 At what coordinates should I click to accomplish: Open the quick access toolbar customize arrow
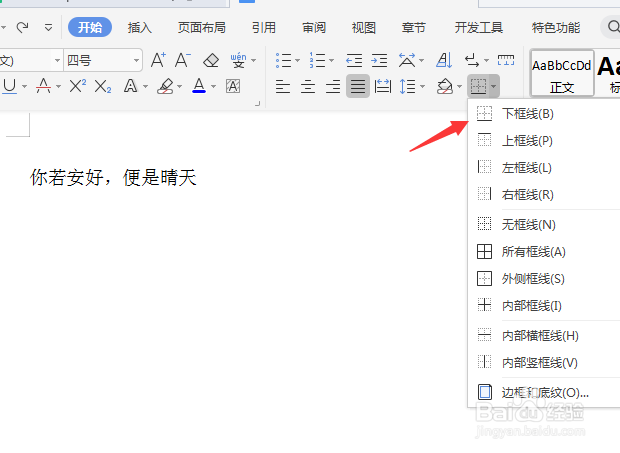(x=49, y=28)
